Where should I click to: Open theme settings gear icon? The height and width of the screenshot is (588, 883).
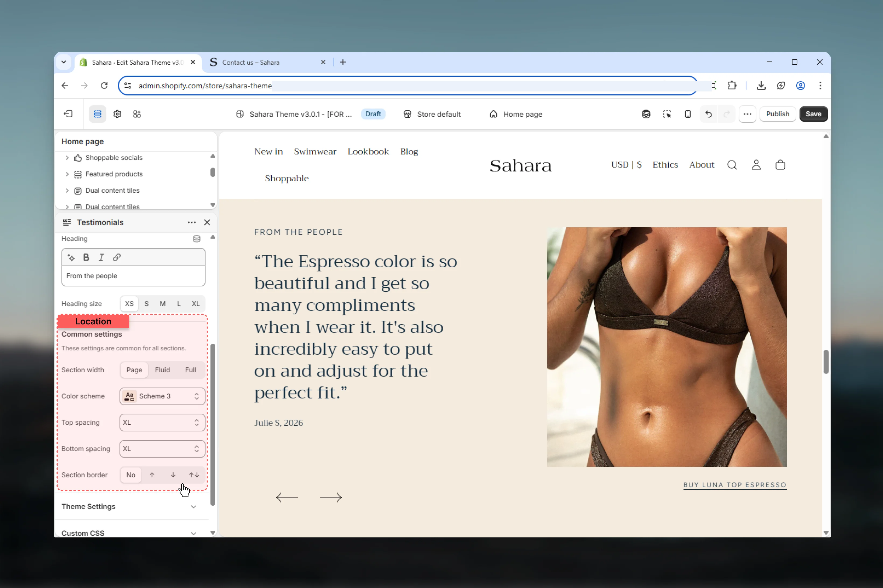117,114
